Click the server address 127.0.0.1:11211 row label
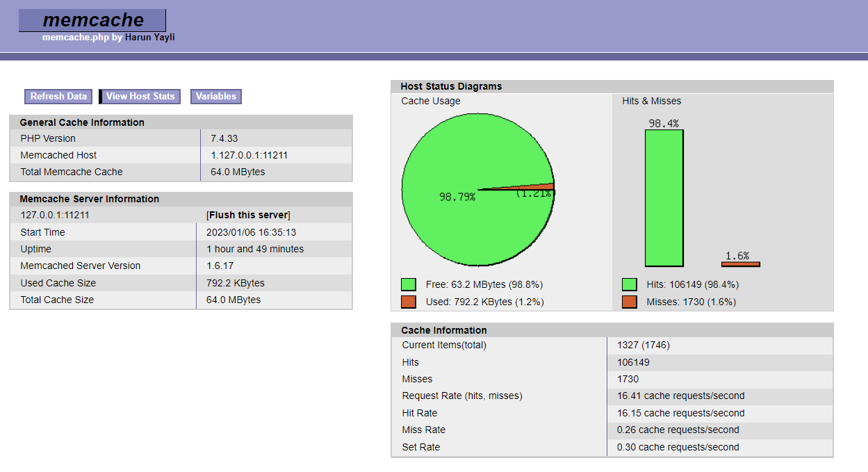The height and width of the screenshot is (472, 868). point(55,215)
